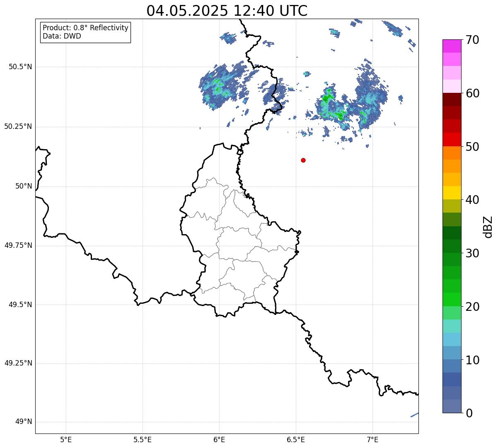Click the title "04.05.2025 12:40 UTC"
This screenshot has width=498, height=448.
point(227,10)
